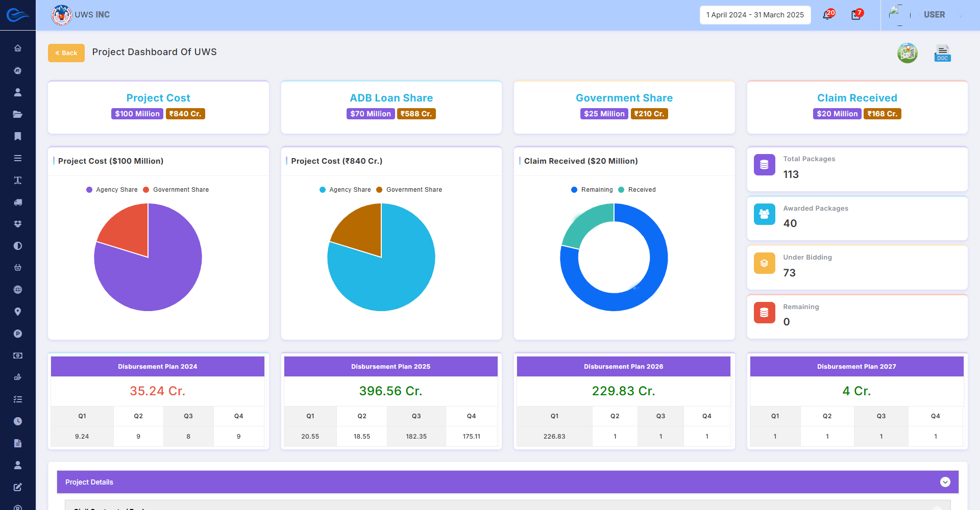The height and width of the screenshot is (510, 980).
Task: Click the truck icon in sidebar
Action: pos(18,202)
